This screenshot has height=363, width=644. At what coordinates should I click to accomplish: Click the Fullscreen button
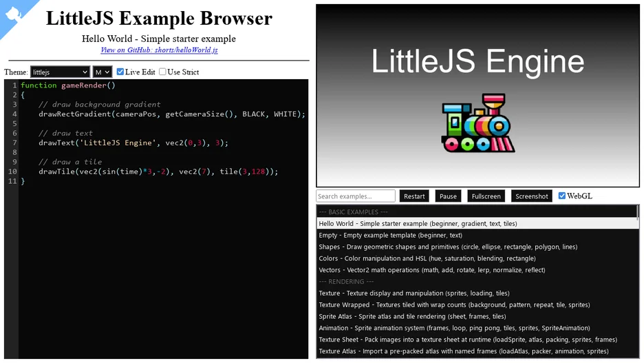coord(486,196)
